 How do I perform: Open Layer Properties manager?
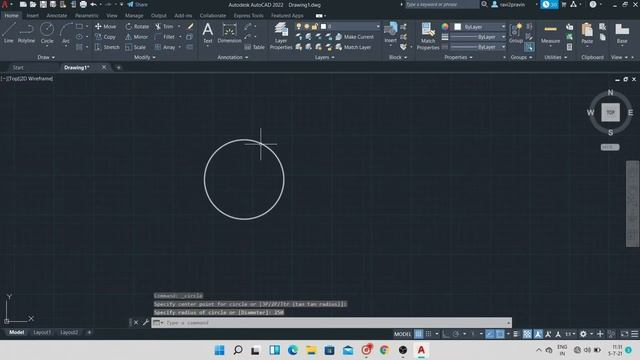tap(281, 36)
